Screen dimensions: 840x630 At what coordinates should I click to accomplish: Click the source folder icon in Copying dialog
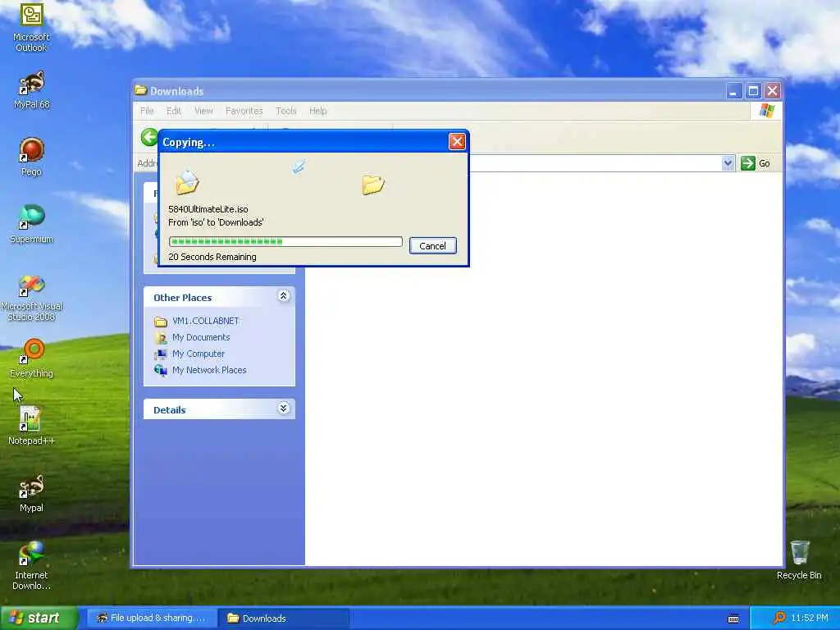(187, 182)
